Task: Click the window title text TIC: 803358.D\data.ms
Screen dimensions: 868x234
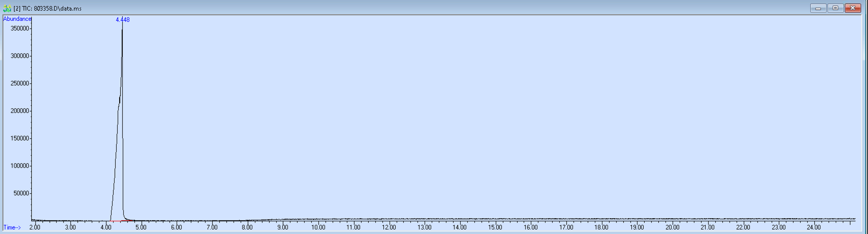Action: click(52, 9)
